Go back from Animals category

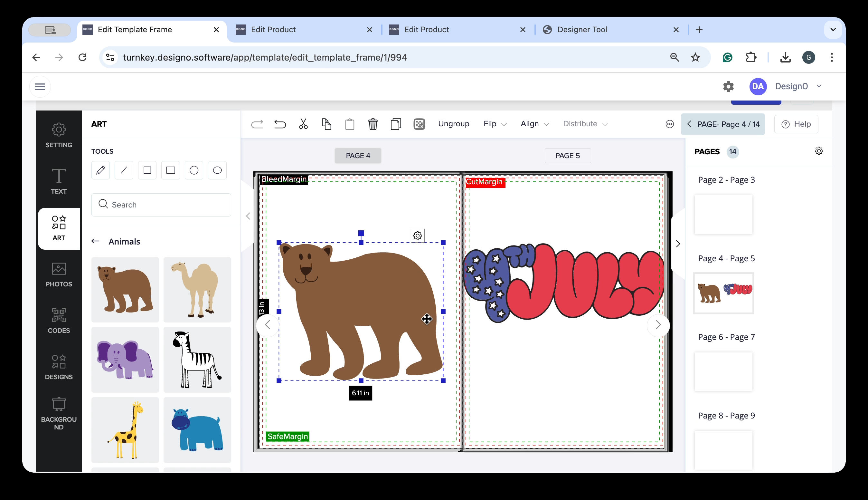95,241
